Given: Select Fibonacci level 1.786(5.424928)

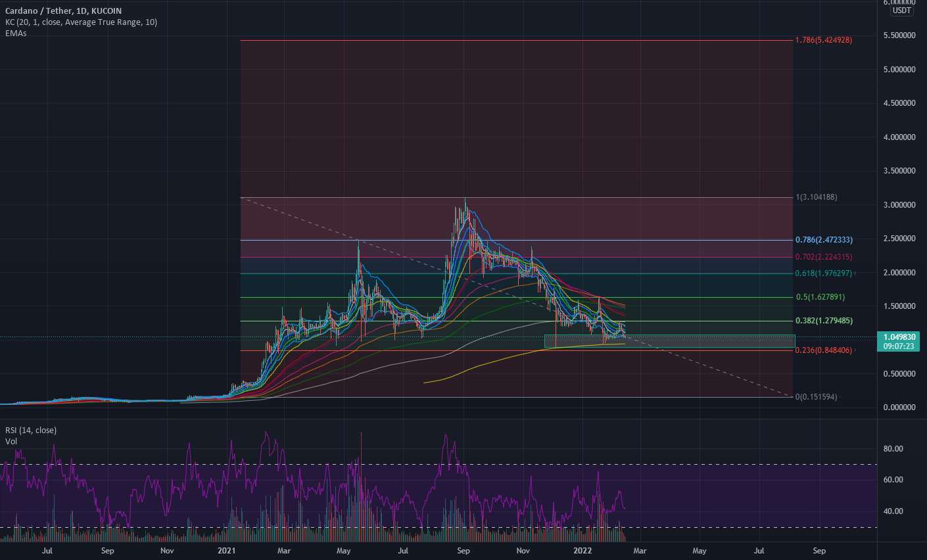Looking at the screenshot, I should click(x=823, y=40).
